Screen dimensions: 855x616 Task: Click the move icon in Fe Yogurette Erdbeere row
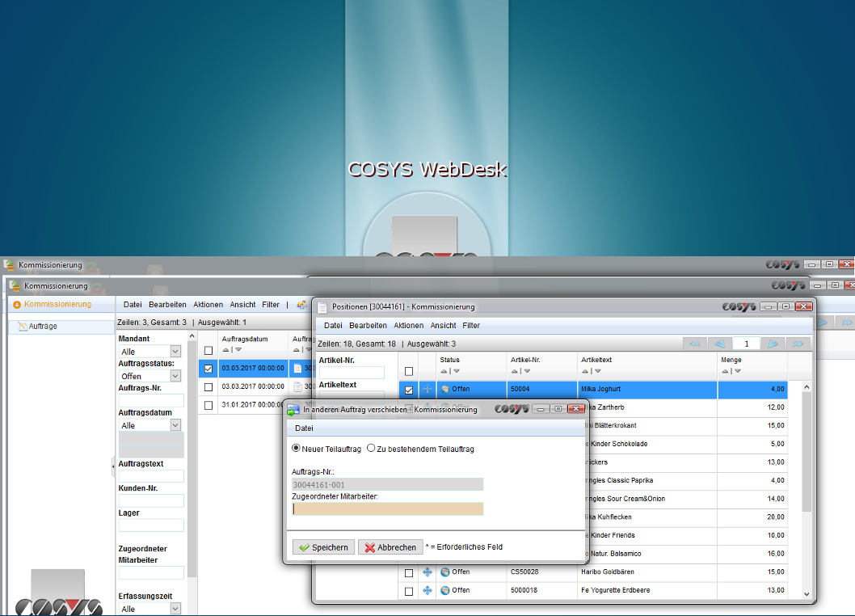pyautogui.click(x=428, y=590)
